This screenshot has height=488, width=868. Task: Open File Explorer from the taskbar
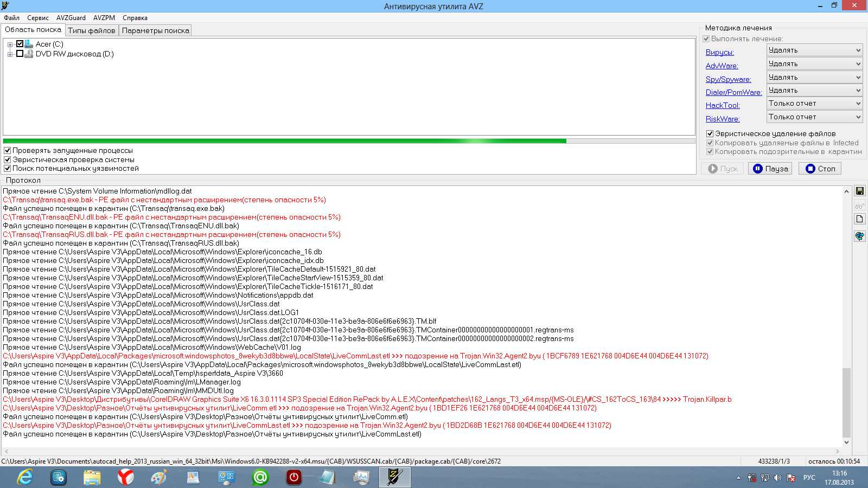(x=92, y=477)
